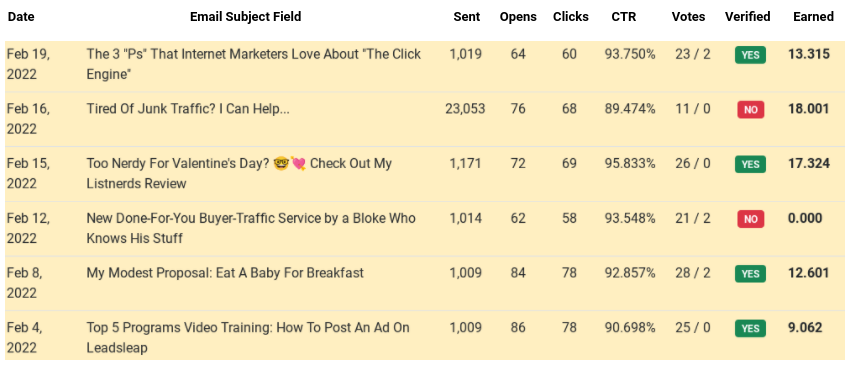Click the YES verified badge for Feb 19

coord(750,55)
